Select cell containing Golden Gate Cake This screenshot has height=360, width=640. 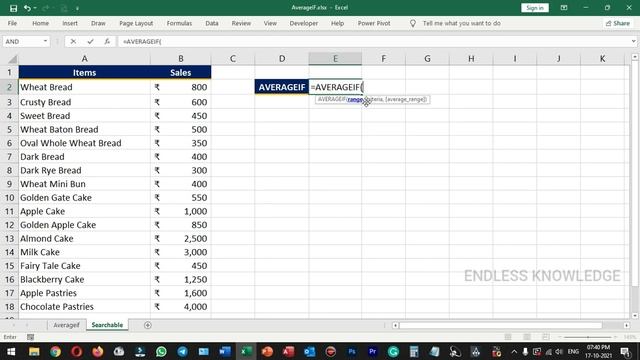[84, 198]
